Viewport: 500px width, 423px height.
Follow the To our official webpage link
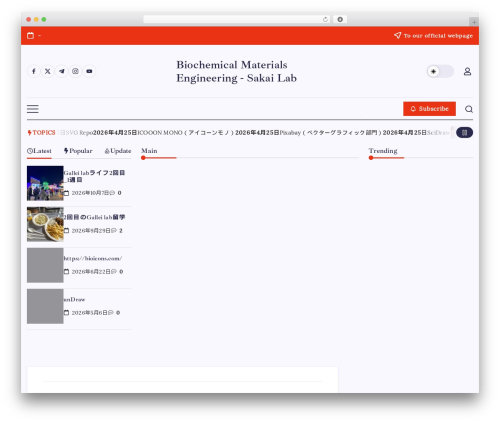(x=438, y=36)
